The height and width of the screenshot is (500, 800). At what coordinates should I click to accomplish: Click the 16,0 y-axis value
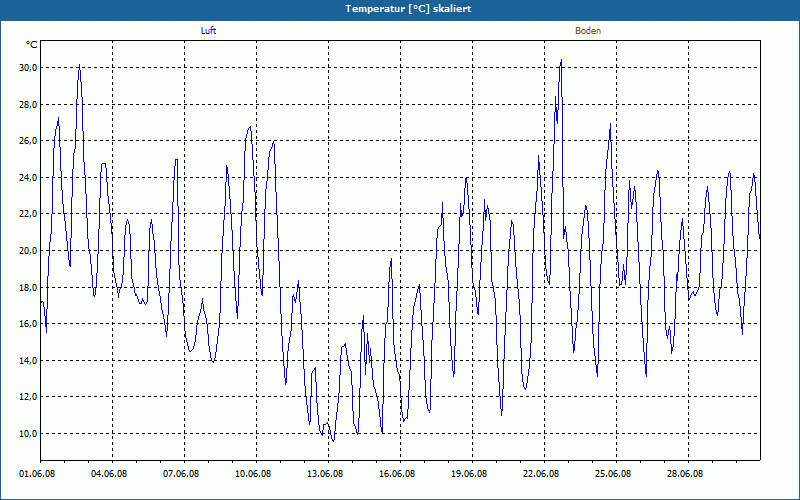tap(28, 323)
